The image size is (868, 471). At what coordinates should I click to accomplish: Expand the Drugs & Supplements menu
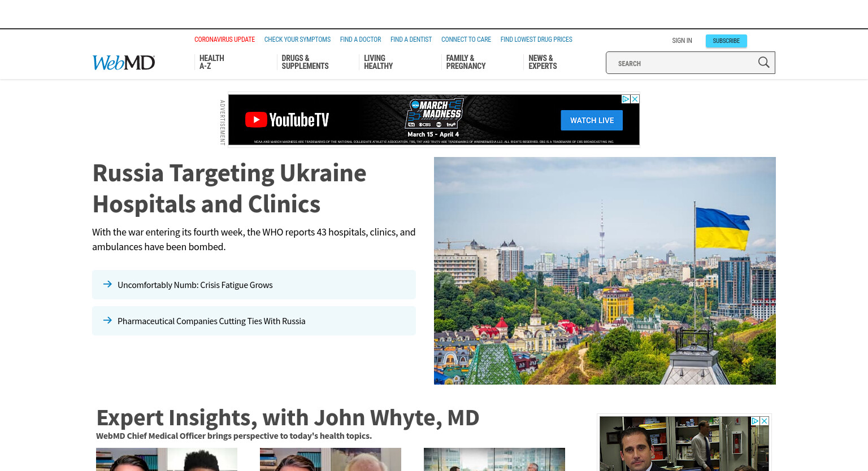(305, 62)
